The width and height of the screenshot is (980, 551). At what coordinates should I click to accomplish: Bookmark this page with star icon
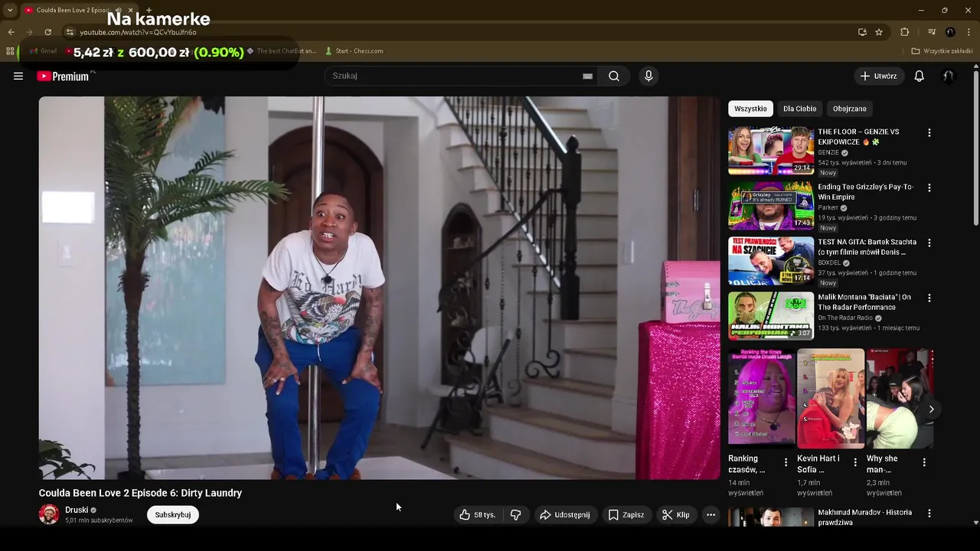(879, 32)
